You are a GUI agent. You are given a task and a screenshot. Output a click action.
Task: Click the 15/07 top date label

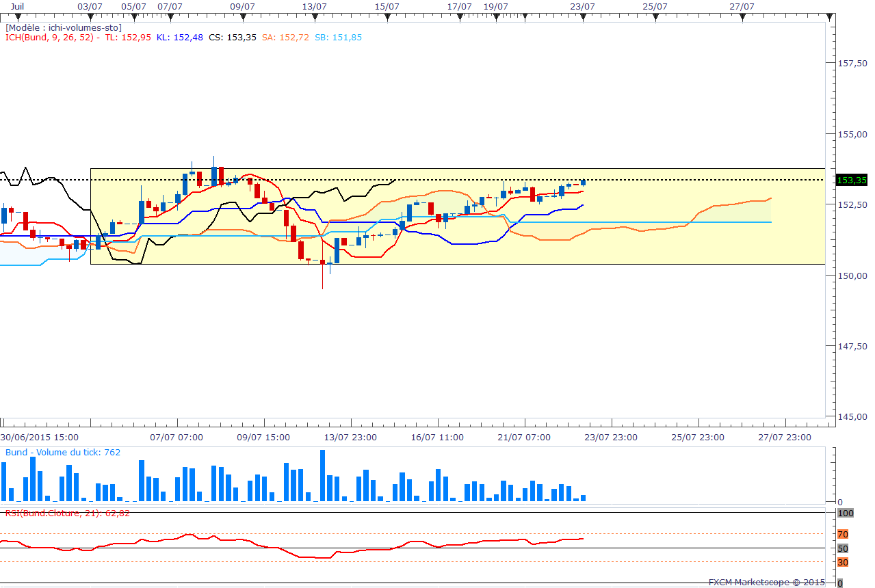tap(387, 6)
